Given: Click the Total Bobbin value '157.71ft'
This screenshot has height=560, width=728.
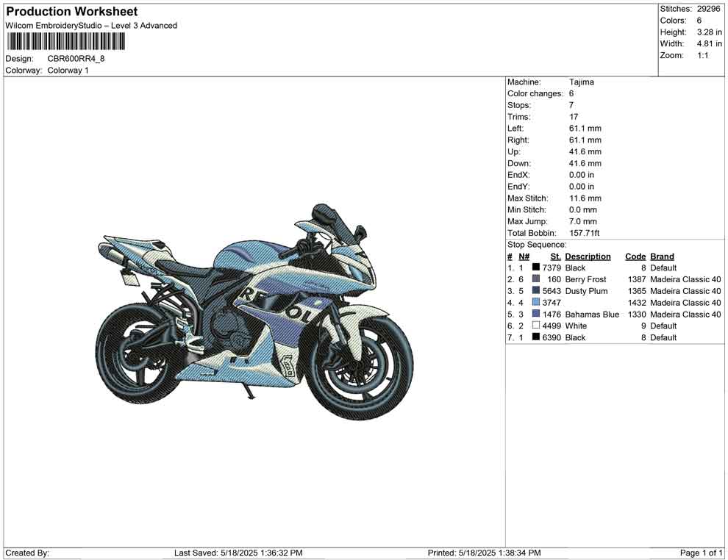Looking at the screenshot, I should [584, 233].
